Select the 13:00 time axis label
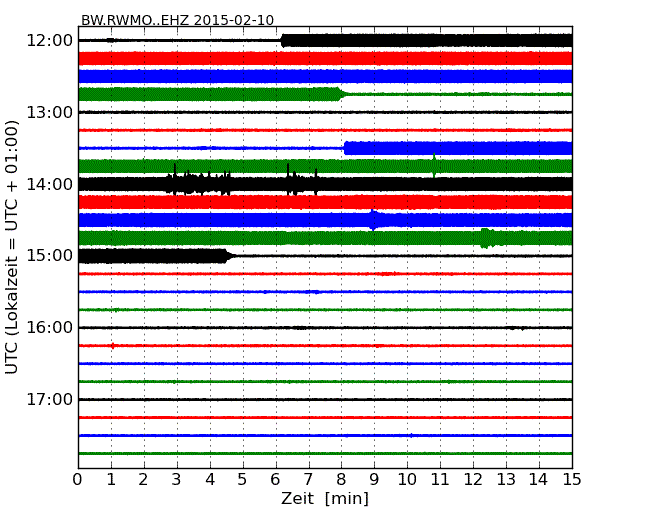The height and width of the screenshot is (520, 650). pyautogui.click(x=49, y=112)
